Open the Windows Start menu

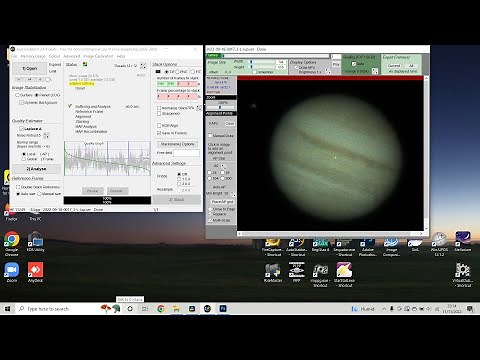(x=7, y=309)
